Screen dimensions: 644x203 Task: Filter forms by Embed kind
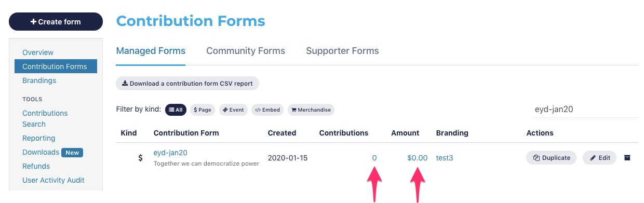tap(267, 110)
